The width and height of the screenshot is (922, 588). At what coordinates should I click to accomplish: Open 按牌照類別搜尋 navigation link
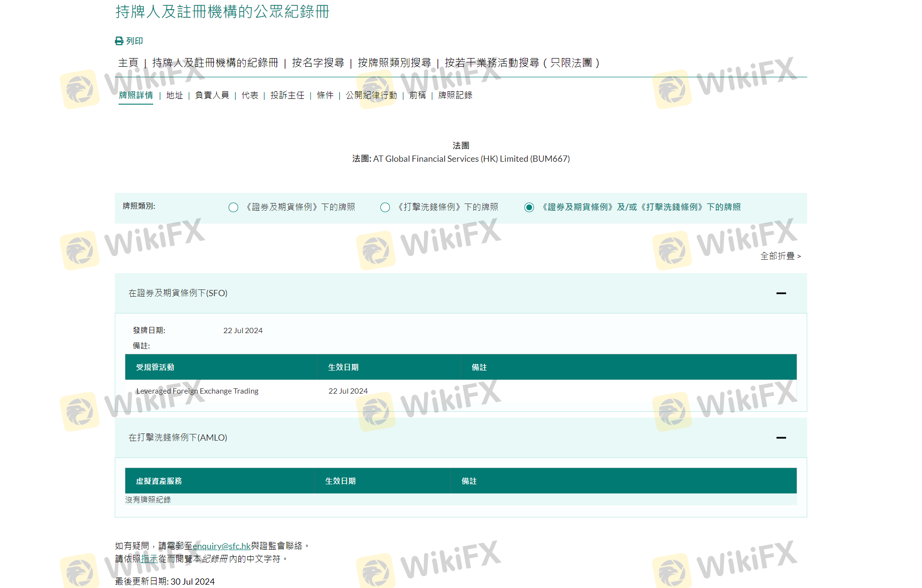click(394, 63)
